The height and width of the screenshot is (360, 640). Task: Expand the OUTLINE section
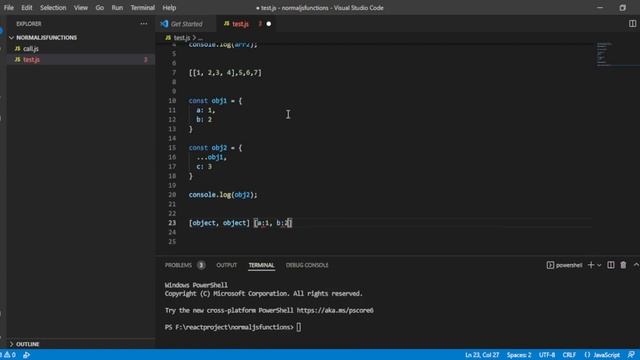pos(28,344)
